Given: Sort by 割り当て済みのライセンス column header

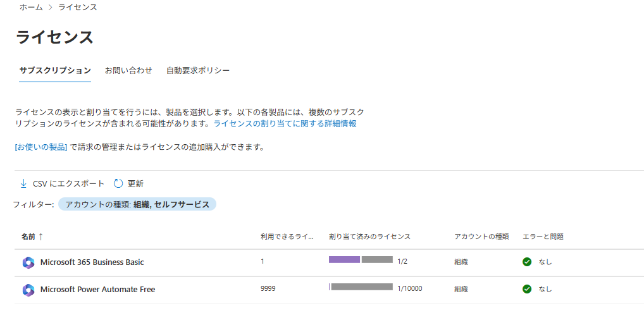Looking at the screenshot, I should (369, 237).
